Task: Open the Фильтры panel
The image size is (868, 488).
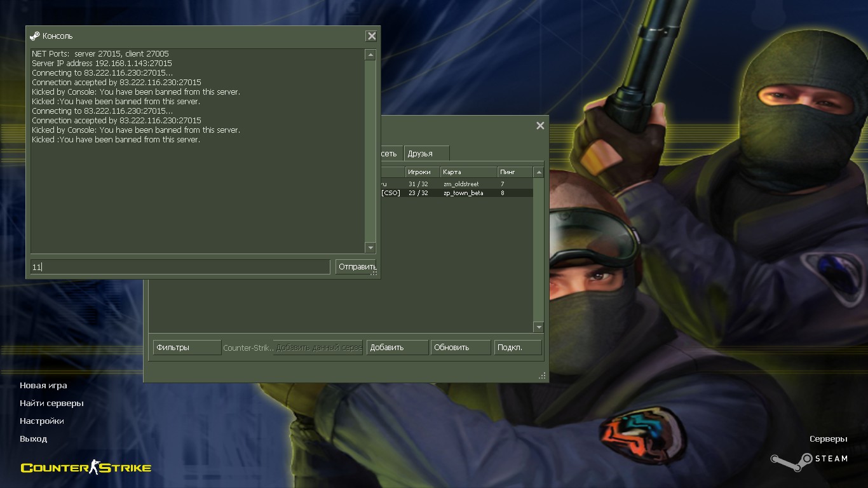Action: (187, 348)
